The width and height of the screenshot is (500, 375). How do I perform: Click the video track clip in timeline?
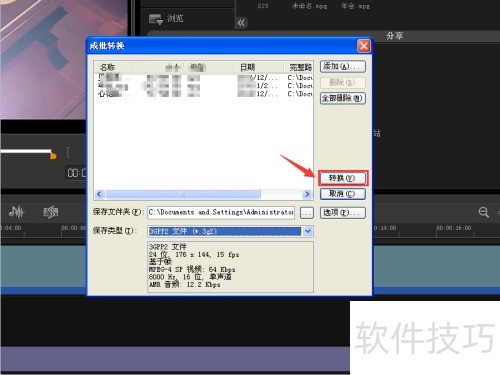[43, 266]
